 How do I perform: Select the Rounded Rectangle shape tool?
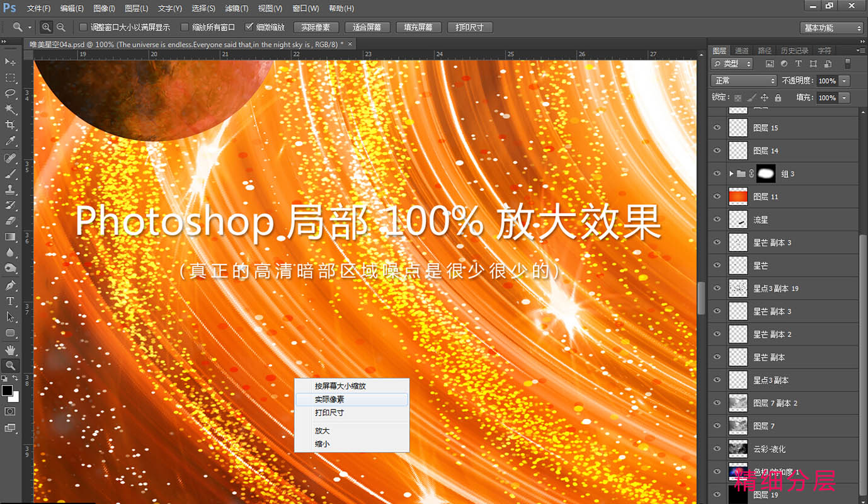tap(10, 333)
